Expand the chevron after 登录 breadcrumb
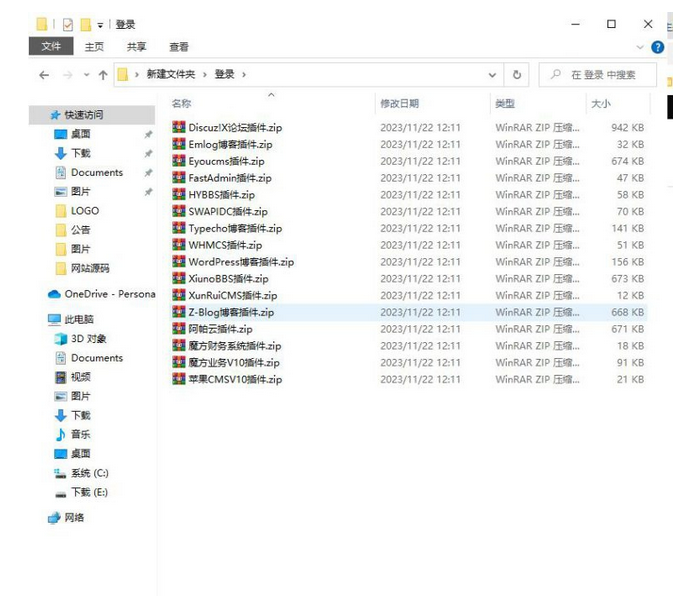 tap(244, 74)
